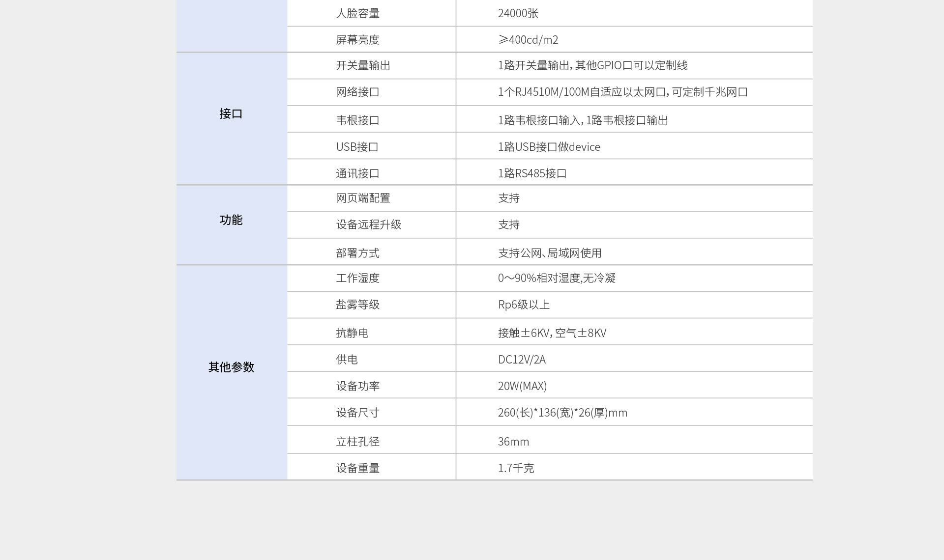Select the 工作湿度 parameter label
Screen dimensions: 944x560
tap(357, 278)
